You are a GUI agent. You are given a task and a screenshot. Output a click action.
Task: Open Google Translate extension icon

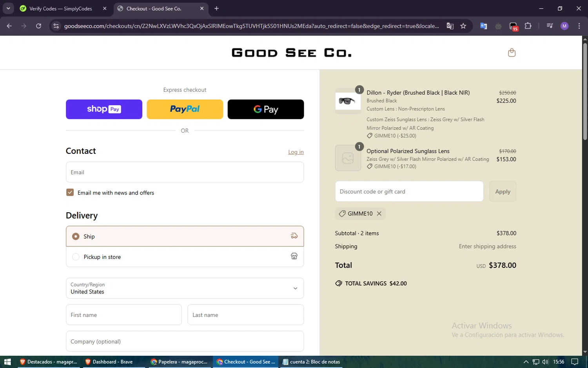point(484,26)
